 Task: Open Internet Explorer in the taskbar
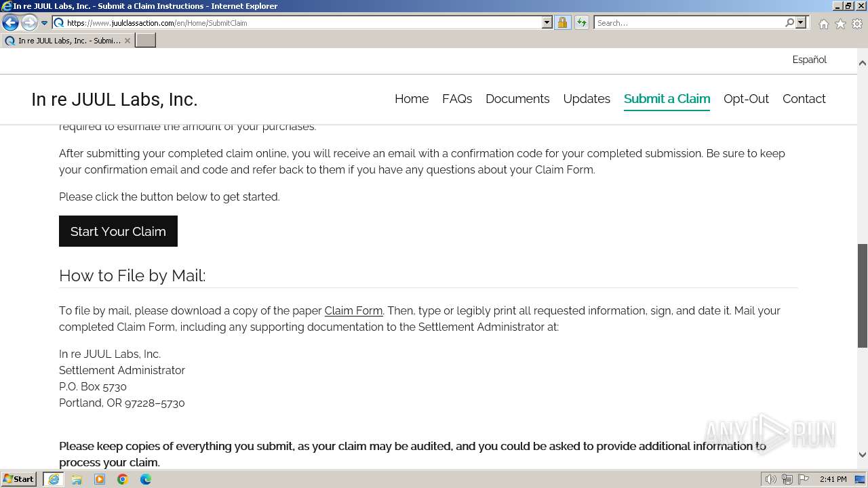click(53, 479)
